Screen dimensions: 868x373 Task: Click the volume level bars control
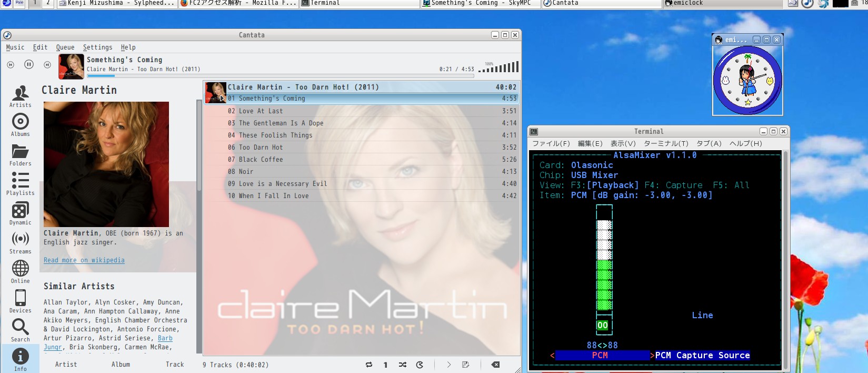pyautogui.click(x=499, y=67)
